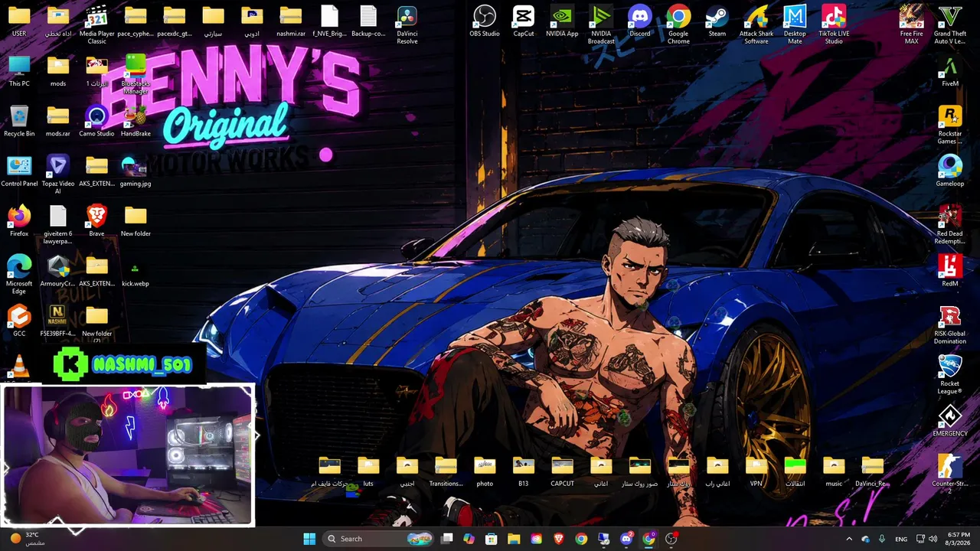Open the Steam desktop shortcut

pos(717,21)
